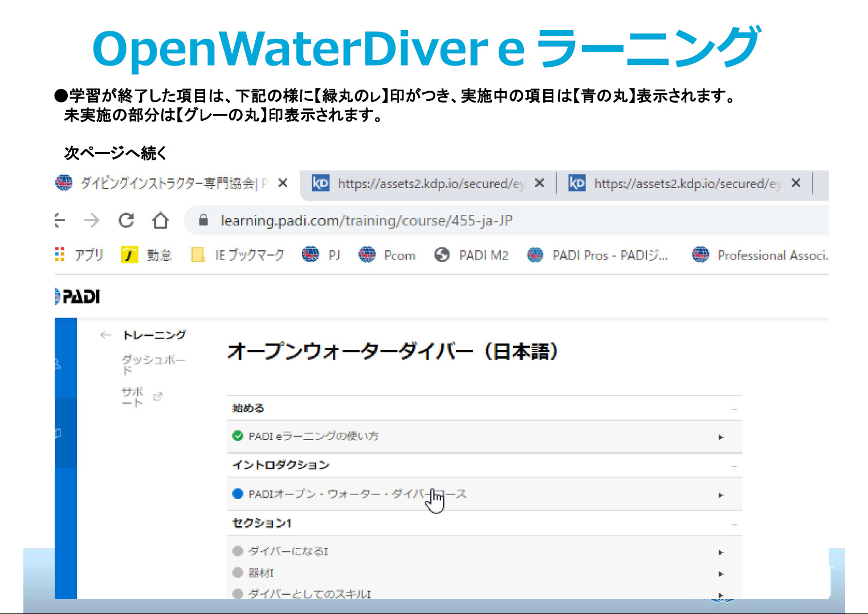Collapse the イントロダクション section

coord(735,466)
